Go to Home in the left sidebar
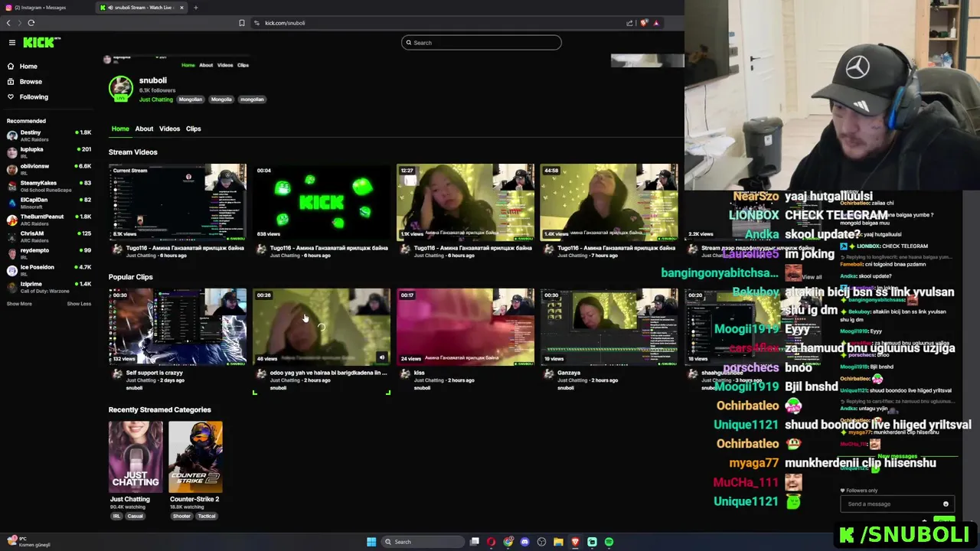Screen dimensions: 980x551 (22, 67)
